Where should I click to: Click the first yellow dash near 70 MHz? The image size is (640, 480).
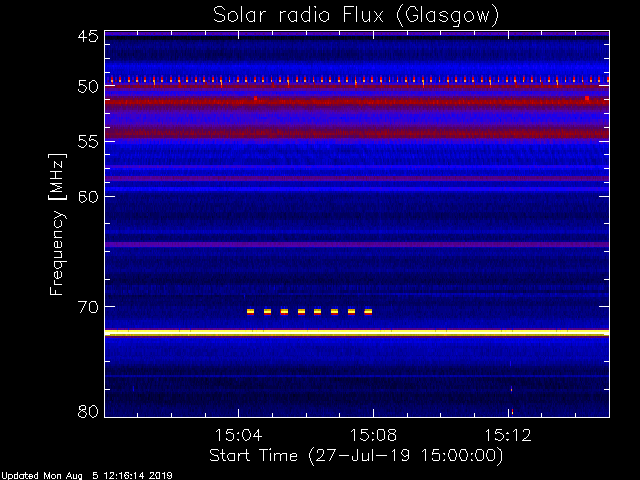250,312
